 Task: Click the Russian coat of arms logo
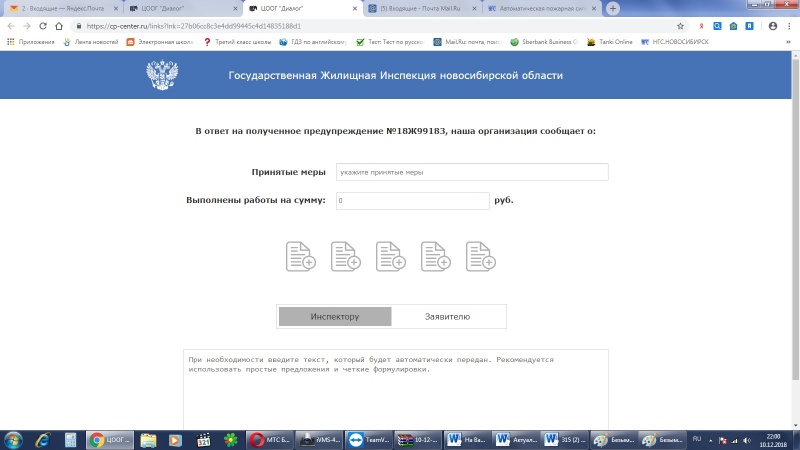pyautogui.click(x=161, y=77)
